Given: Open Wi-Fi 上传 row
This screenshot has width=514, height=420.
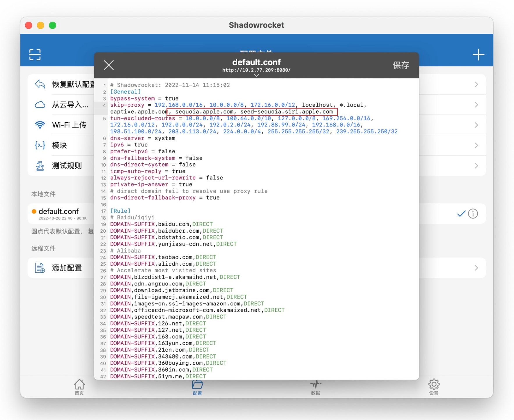Looking at the screenshot, I should (257, 125).
